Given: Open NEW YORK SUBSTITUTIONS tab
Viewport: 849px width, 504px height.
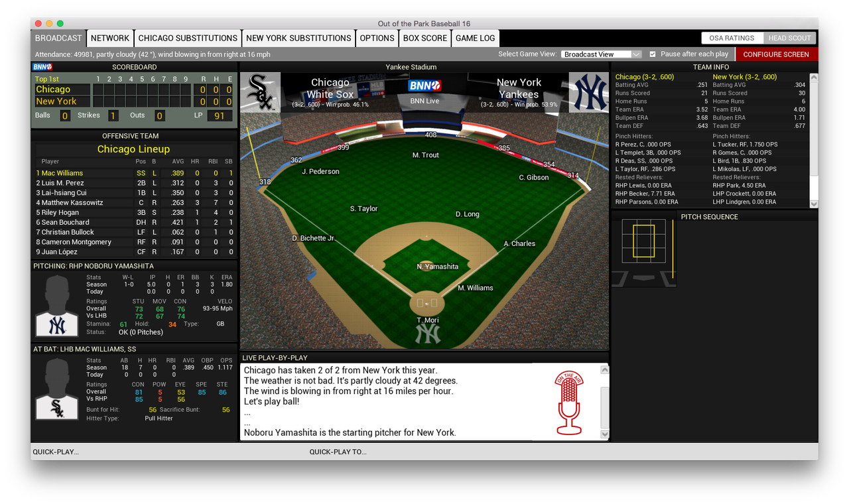Looking at the screenshot, I should [x=298, y=38].
